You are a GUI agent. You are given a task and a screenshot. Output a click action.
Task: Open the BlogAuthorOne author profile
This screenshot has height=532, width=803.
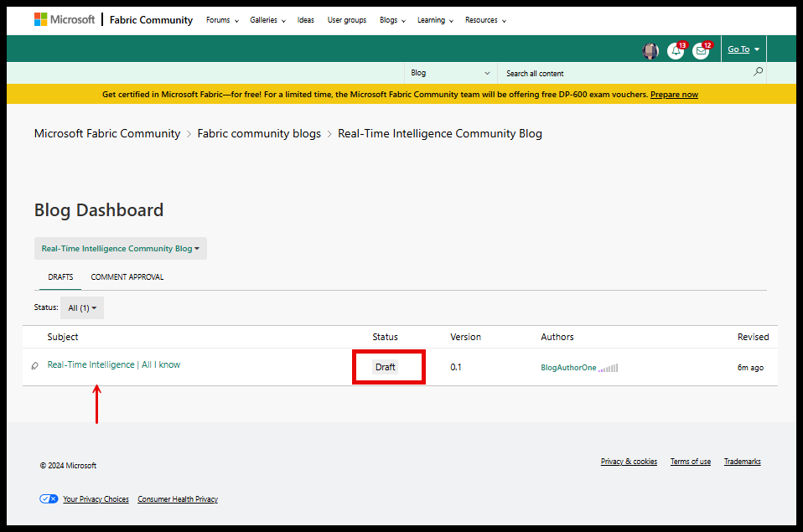coord(568,368)
